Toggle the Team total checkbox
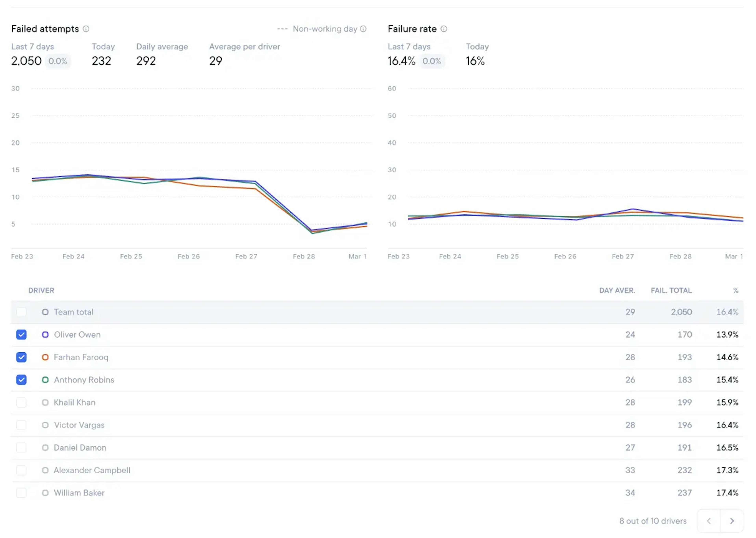The height and width of the screenshot is (538, 756). [21, 312]
